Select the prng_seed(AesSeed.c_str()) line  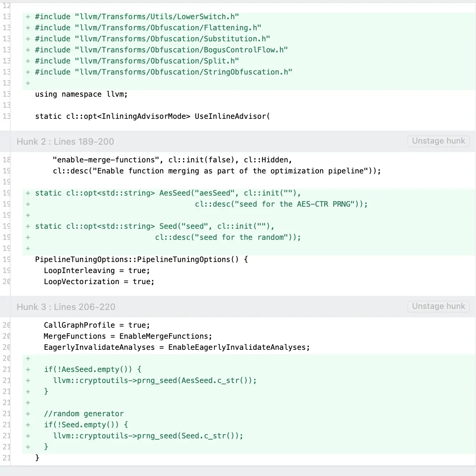coord(155,380)
